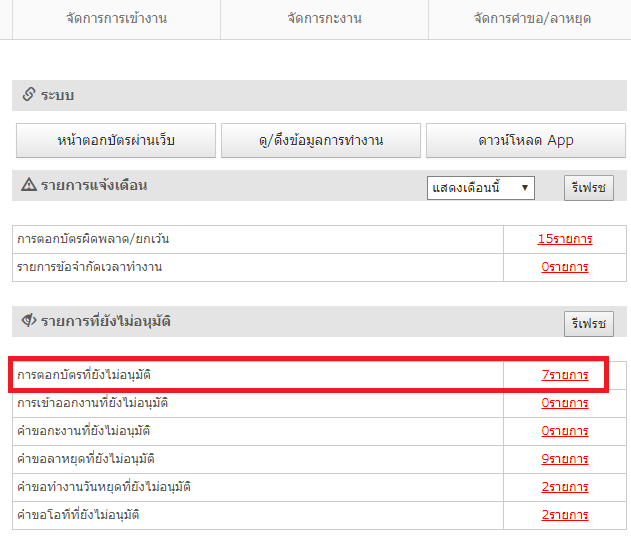The image size is (631, 537).
Task: Open 9รายการ link for คำขอลาหยุดที่ยังไม่อนุมัติ
Action: pos(564,459)
